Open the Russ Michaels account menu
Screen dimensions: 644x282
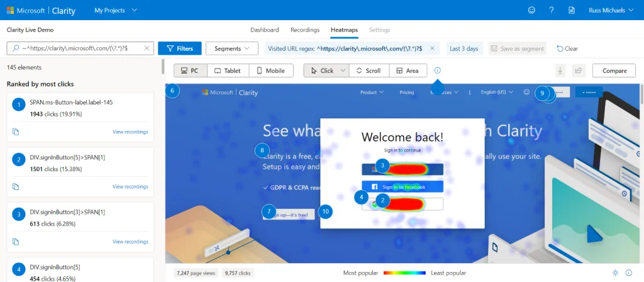611,10
